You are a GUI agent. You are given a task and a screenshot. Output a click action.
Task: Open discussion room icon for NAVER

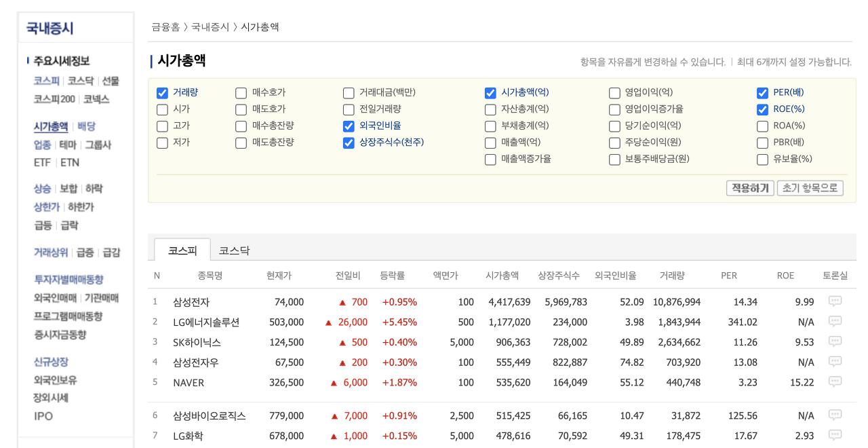(x=835, y=382)
